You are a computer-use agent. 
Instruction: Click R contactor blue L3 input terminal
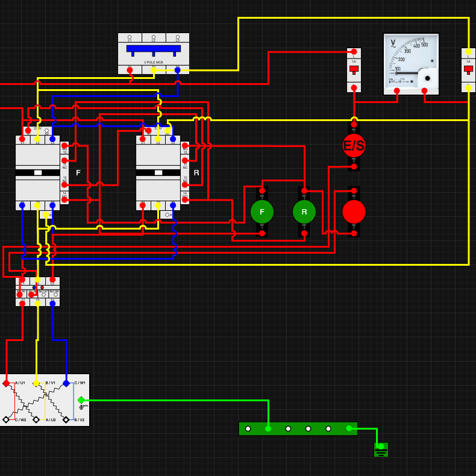pyautogui.click(x=173, y=139)
